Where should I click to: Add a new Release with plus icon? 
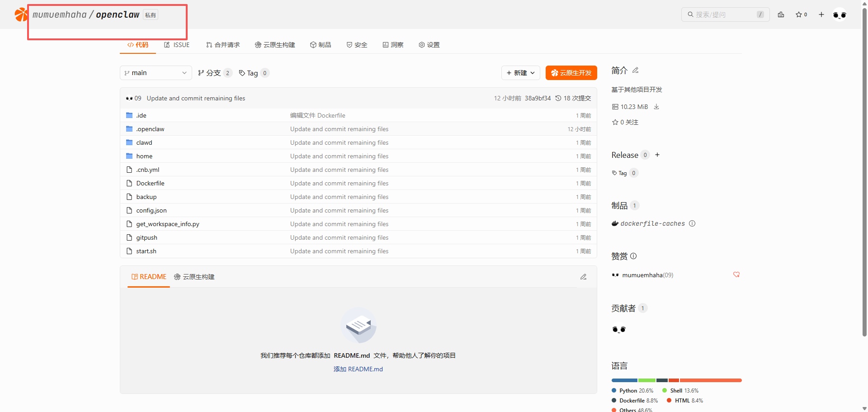[657, 155]
